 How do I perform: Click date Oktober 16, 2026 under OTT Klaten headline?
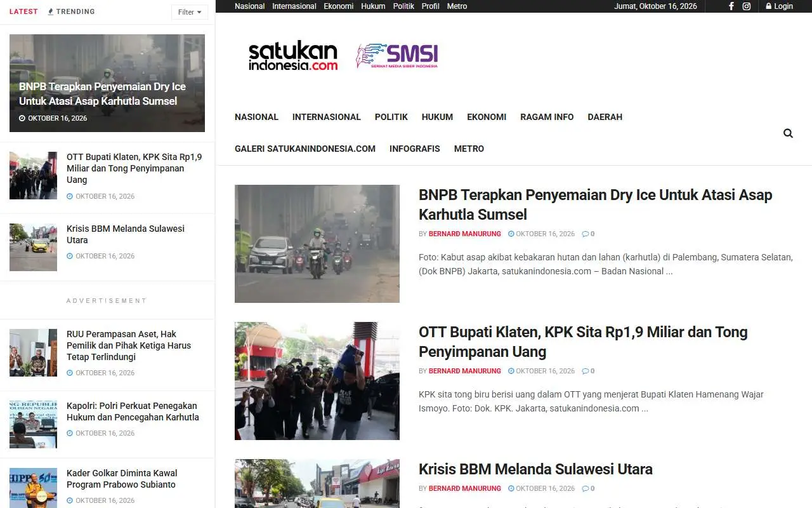click(541, 371)
